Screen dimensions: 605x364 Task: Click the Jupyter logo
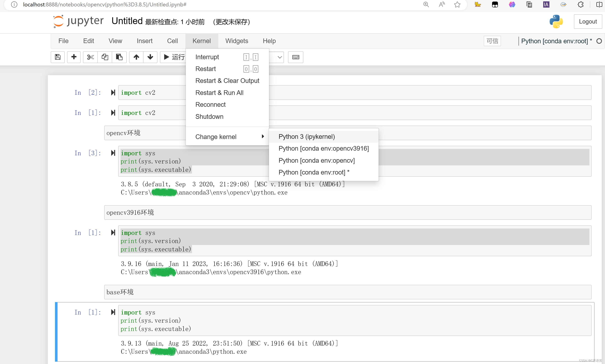point(79,21)
